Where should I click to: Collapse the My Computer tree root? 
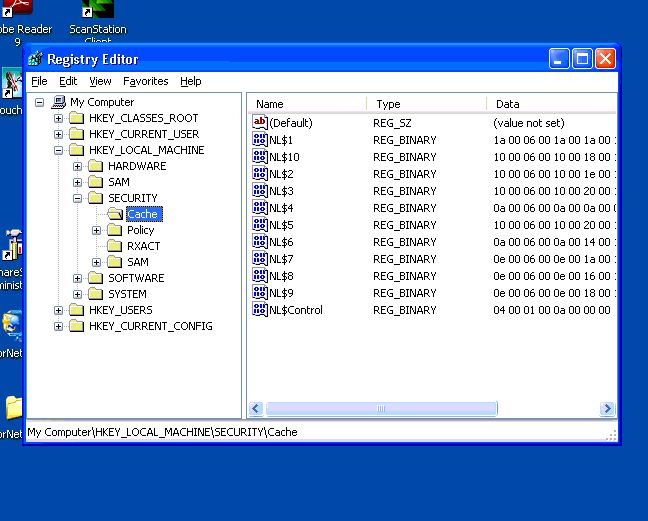[x=39, y=102]
